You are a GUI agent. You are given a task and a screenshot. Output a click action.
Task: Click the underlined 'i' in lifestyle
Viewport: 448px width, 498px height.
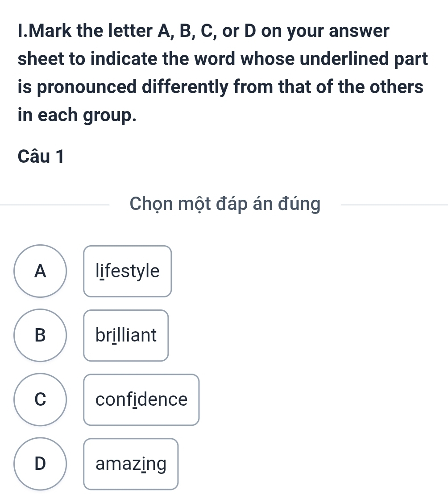click(x=102, y=271)
